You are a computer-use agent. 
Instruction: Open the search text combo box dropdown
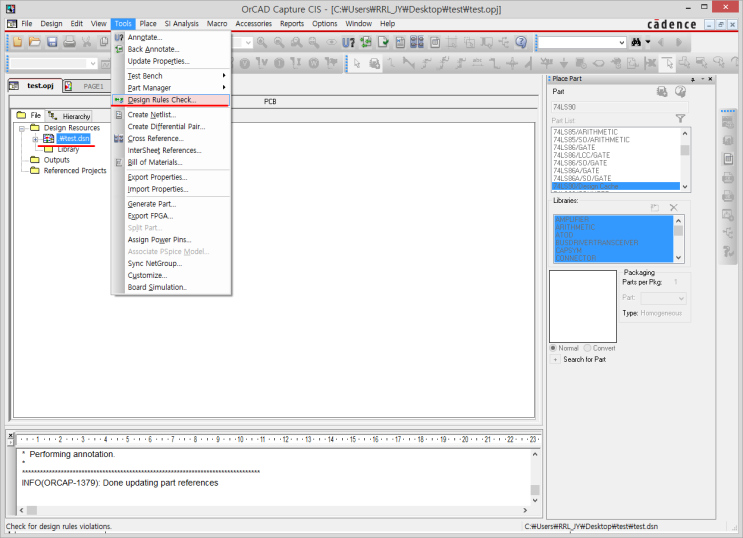(x=622, y=43)
